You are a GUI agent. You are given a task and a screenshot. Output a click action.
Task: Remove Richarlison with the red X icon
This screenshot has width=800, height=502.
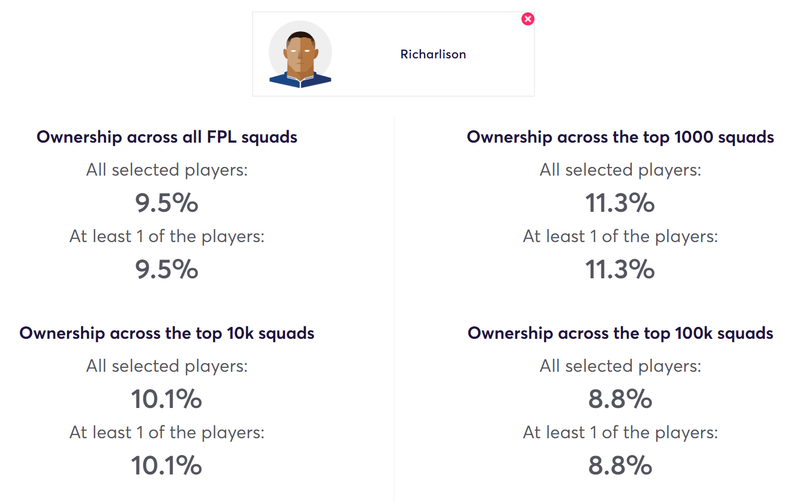coord(528,19)
